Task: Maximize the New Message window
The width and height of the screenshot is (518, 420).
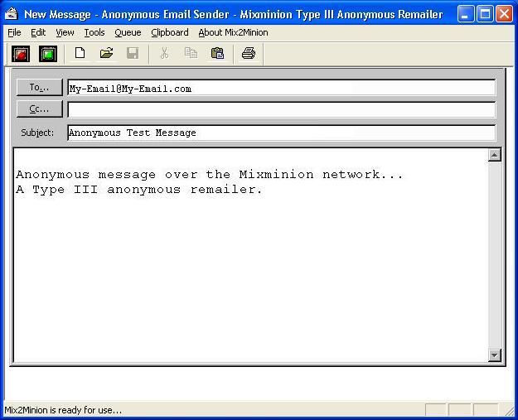Action: click(485, 14)
